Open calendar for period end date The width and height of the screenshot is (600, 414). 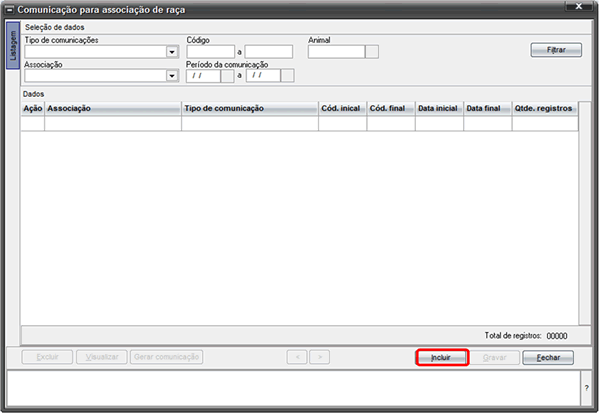(287, 76)
